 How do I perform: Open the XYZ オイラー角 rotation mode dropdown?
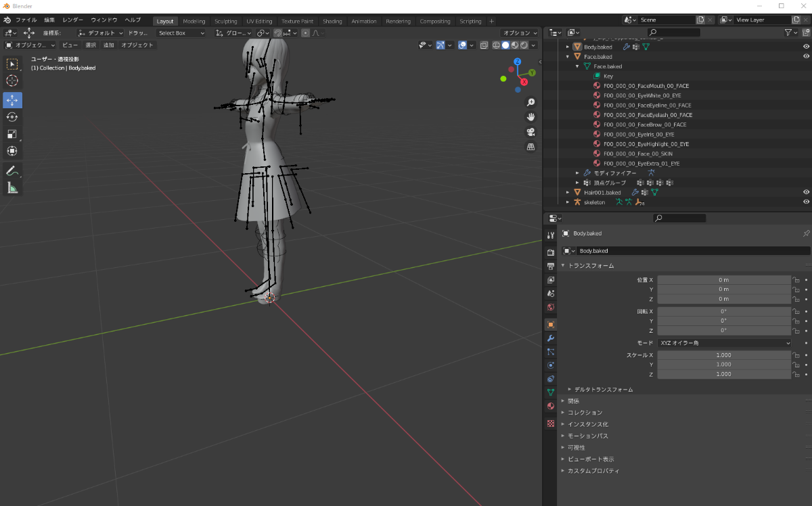pos(723,343)
